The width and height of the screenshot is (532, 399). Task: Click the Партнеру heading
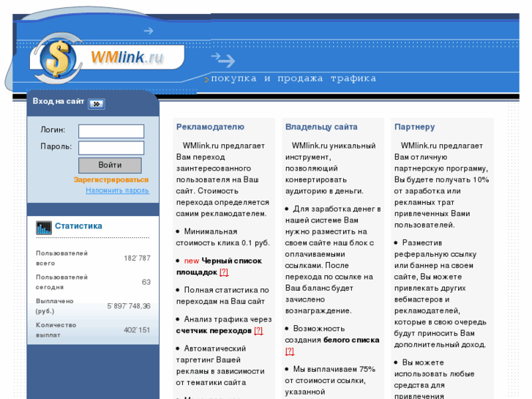coord(414,127)
